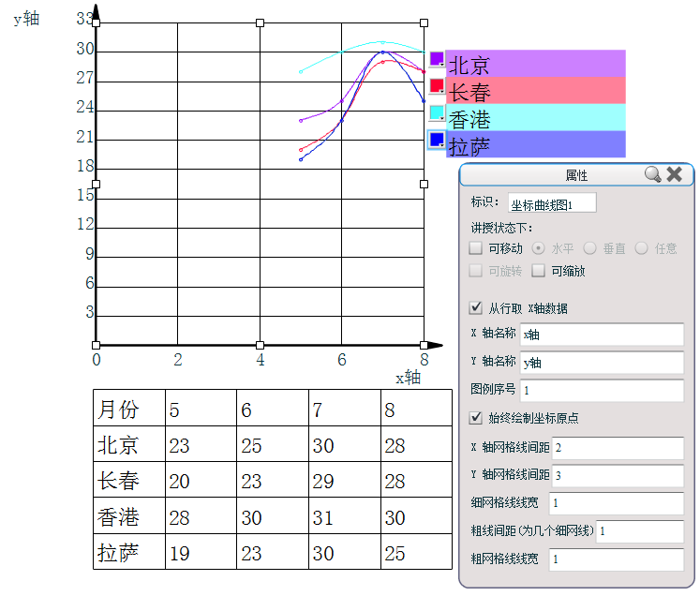Screen dimensions: 700x596
Task: Click the 北京 legend label
Action: [x=469, y=65]
